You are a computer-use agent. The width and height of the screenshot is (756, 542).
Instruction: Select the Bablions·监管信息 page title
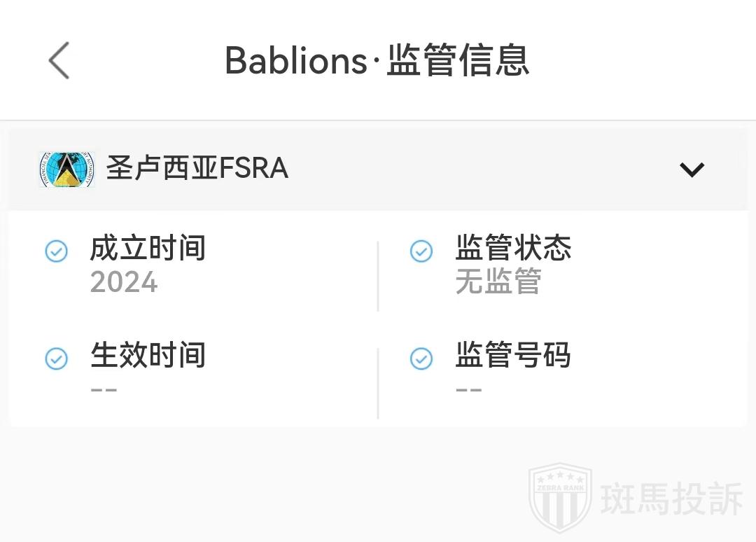click(377, 60)
